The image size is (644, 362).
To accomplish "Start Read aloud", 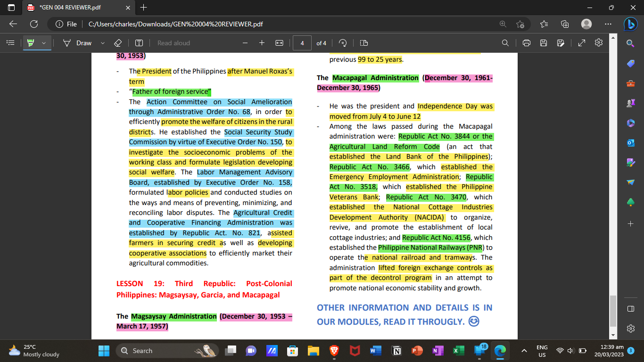I will 173,43.
